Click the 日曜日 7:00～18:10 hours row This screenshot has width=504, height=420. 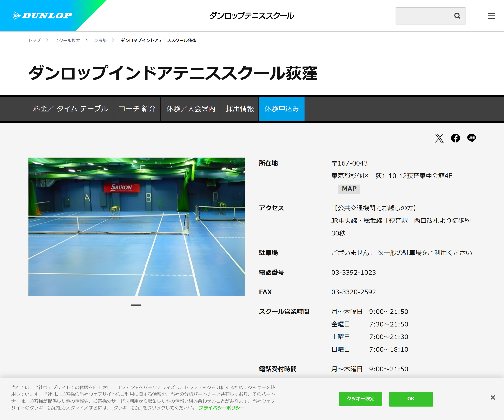point(370,350)
